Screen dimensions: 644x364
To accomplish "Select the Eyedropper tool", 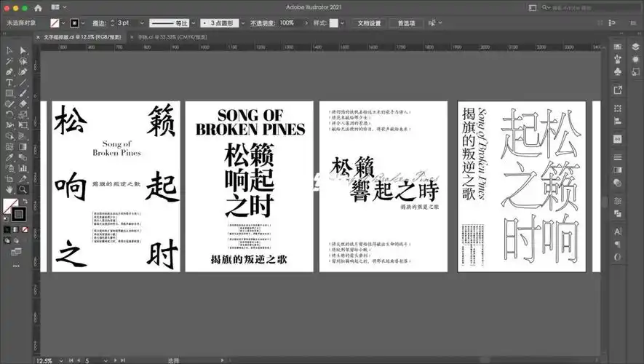I will pos(9,157).
